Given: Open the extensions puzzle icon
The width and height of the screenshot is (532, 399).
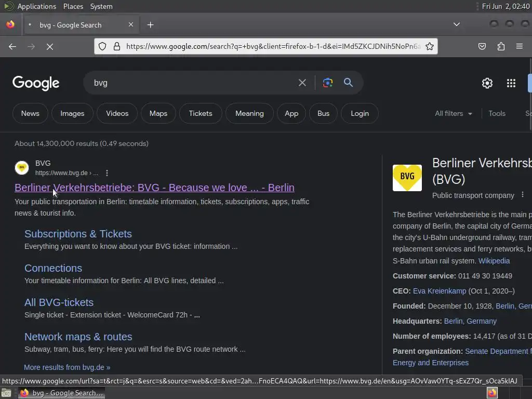Looking at the screenshot, I should point(501,46).
